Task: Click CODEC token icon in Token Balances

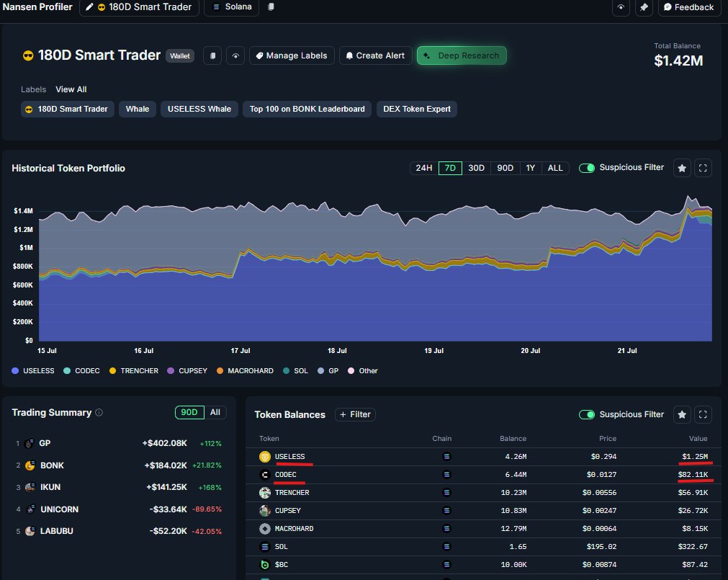Action: 265,475
